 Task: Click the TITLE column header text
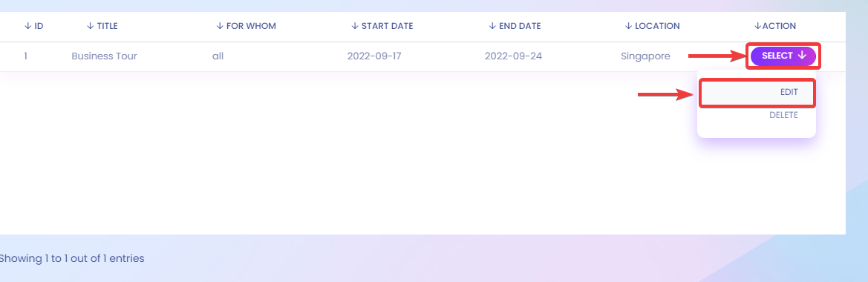tap(108, 26)
